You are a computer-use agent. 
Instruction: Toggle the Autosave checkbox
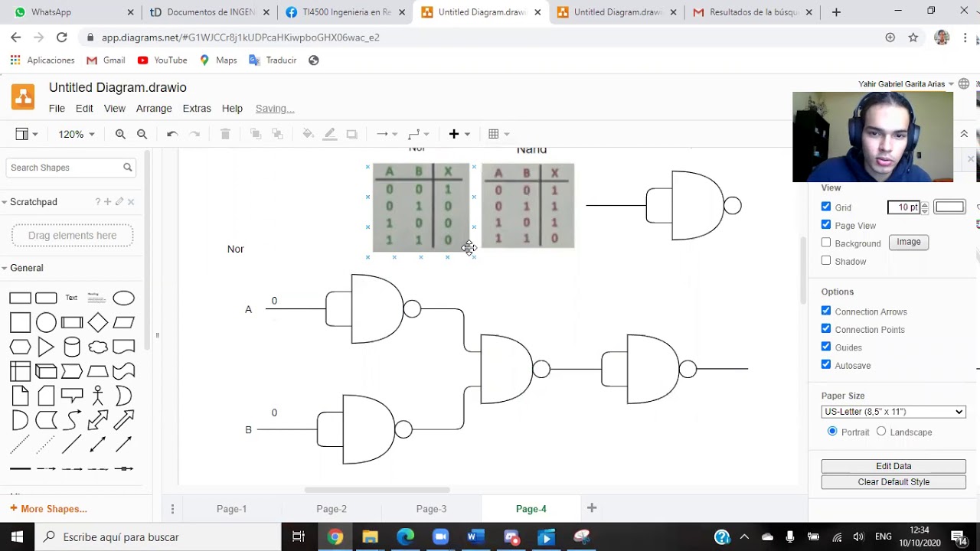pyautogui.click(x=826, y=365)
